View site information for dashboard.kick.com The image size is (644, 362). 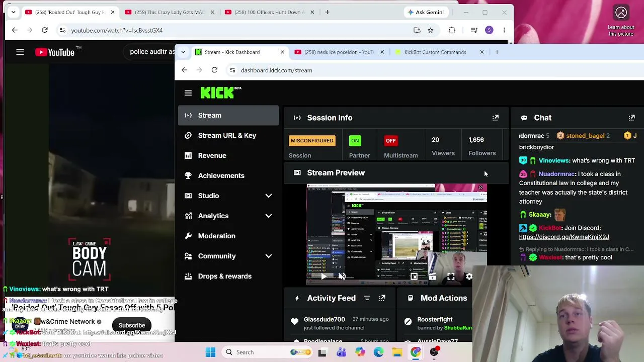232,70
